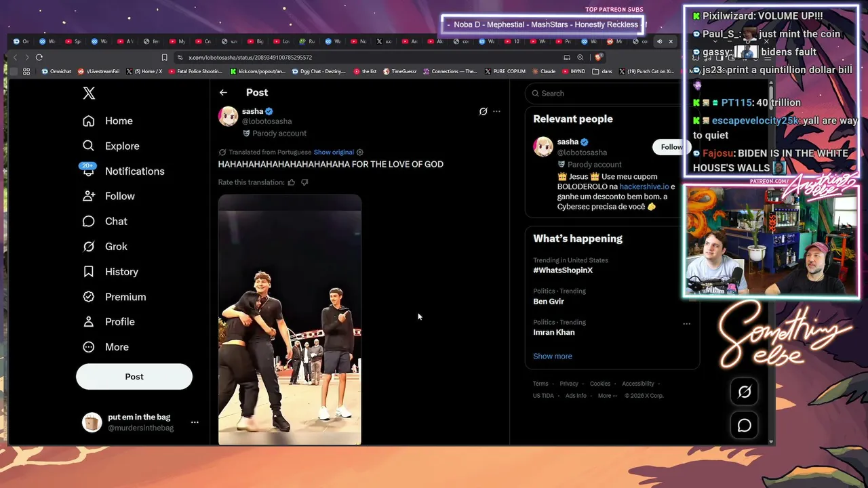Screen dimensions: 868x488
Task: Open the Terms footer link
Action: [540, 384]
